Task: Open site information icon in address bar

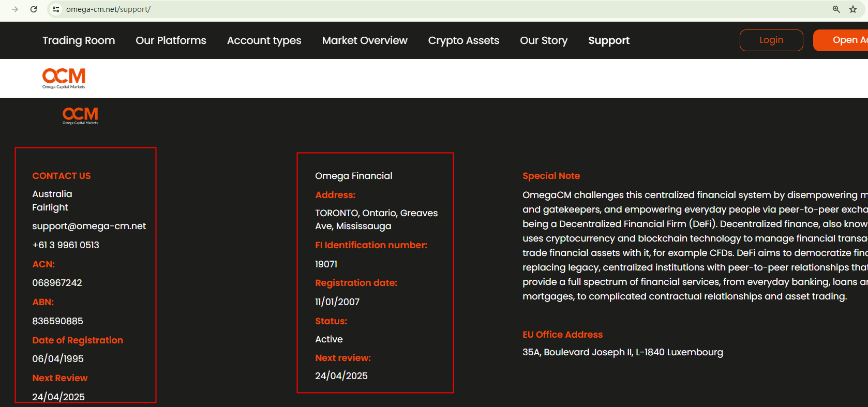Action: coord(56,9)
